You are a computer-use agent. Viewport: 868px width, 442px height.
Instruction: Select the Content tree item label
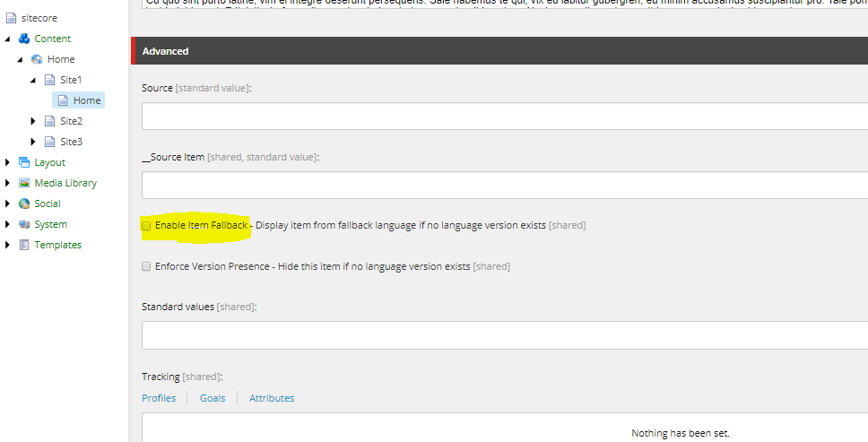click(x=53, y=39)
